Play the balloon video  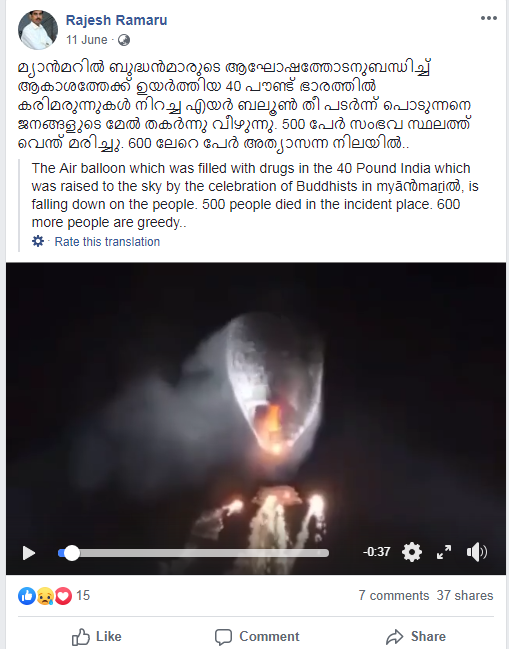click(x=29, y=553)
